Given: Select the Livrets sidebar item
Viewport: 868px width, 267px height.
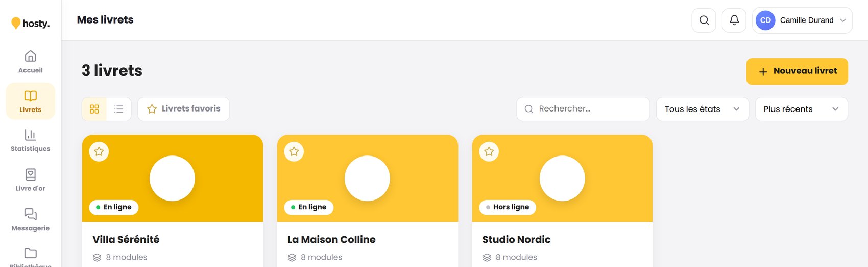Looking at the screenshot, I should [31, 101].
